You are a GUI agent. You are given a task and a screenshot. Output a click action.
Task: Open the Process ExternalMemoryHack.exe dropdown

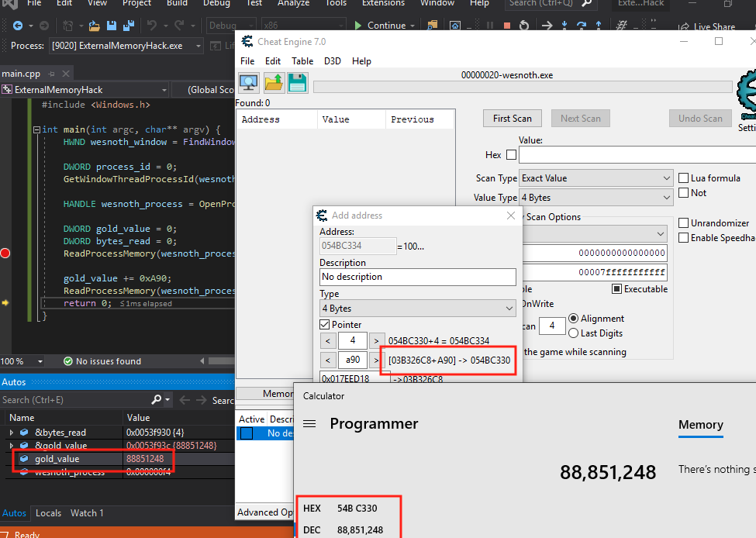click(126, 46)
